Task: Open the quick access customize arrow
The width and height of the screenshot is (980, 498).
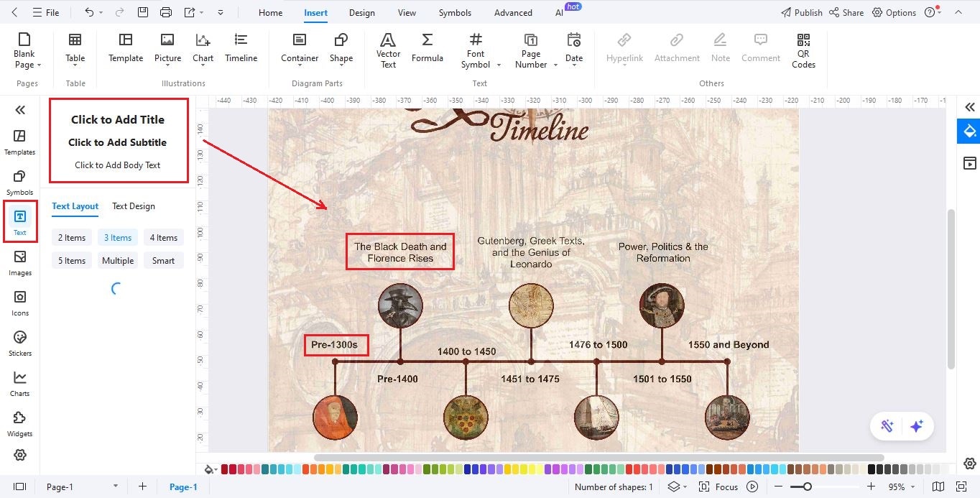Action: (220, 12)
